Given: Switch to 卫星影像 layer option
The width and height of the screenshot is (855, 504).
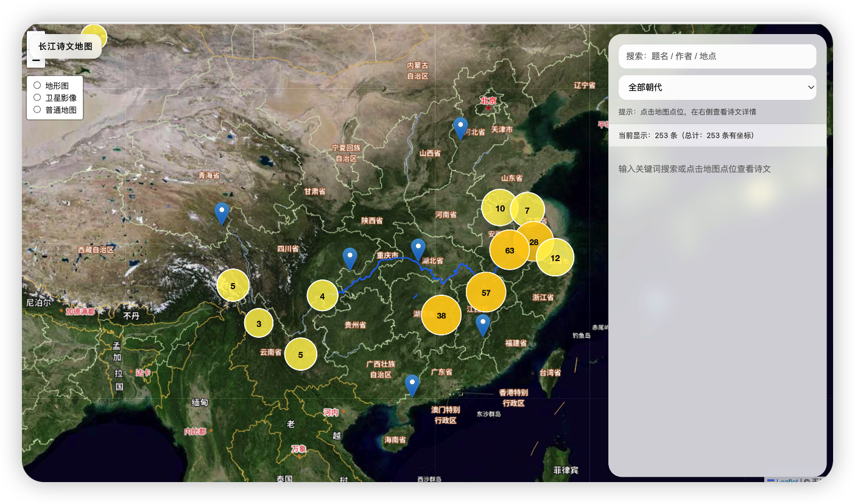Looking at the screenshot, I should 38,97.
